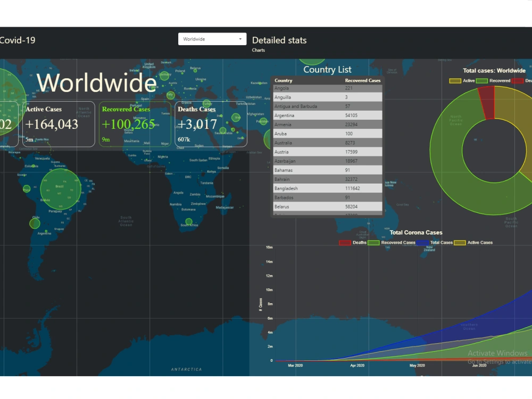
Task: Select the Antigua and Barbuda row
Action: pyautogui.click(x=328, y=106)
